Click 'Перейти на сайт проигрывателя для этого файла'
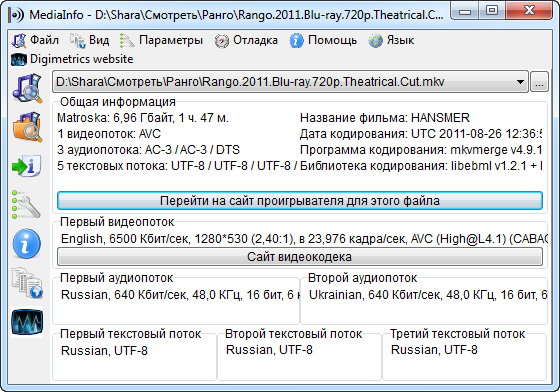This screenshot has height=392, width=560. pyautogui.click(x=300, y=201)
